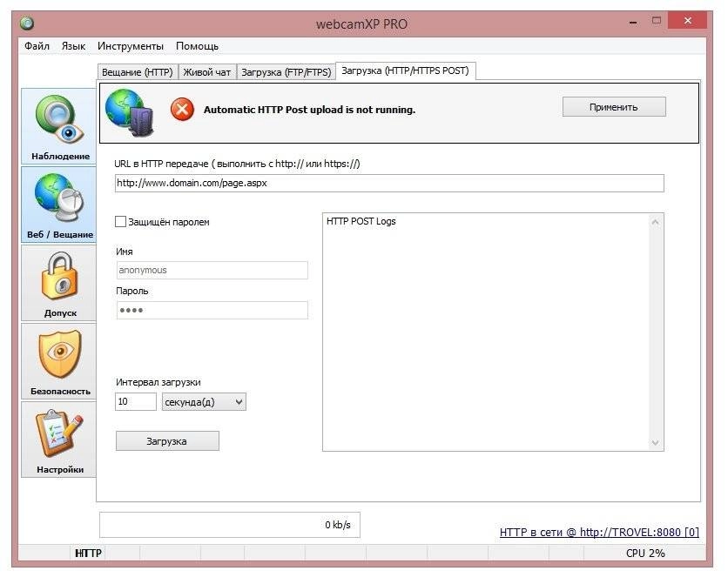
Task: Select the Веб / Вещание sidebar icon
Action: (x=59, y=205)
